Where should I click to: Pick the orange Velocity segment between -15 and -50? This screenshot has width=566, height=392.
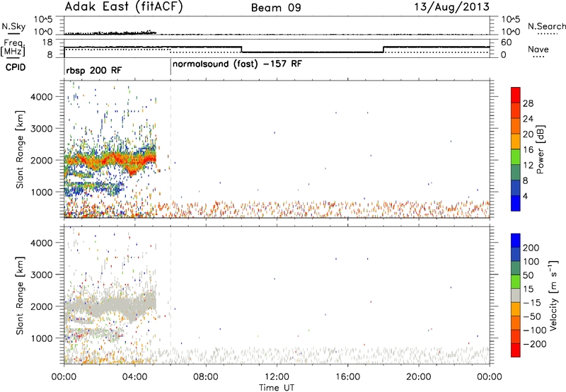(x=516, y=309)
